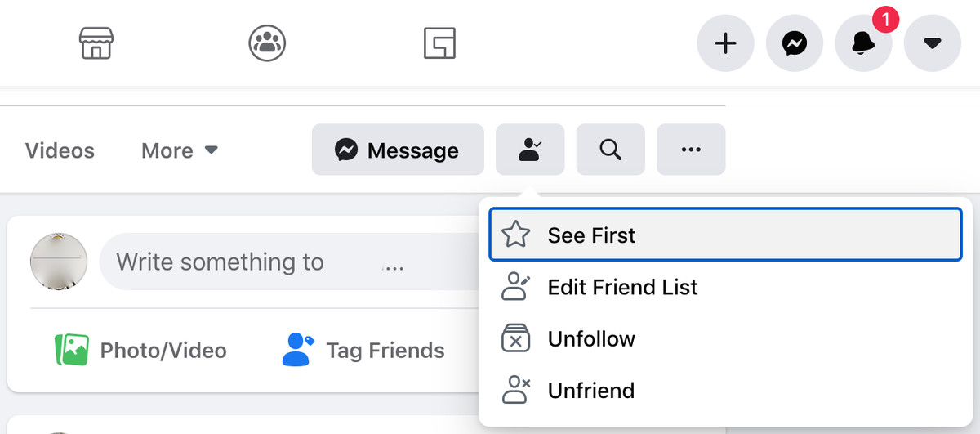Open the Marketplace storefront icon
The image size is (980, 434).
tap(96, 43)
